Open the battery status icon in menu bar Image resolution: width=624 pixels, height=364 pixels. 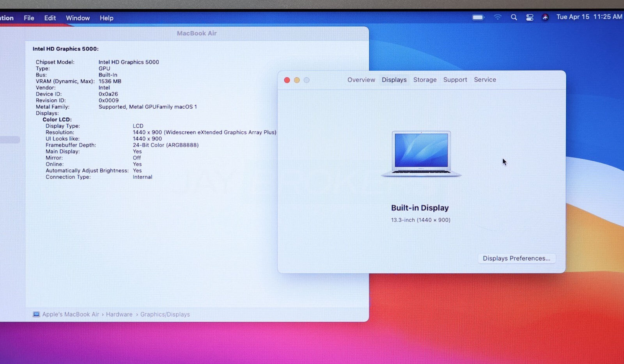(478, 17)
